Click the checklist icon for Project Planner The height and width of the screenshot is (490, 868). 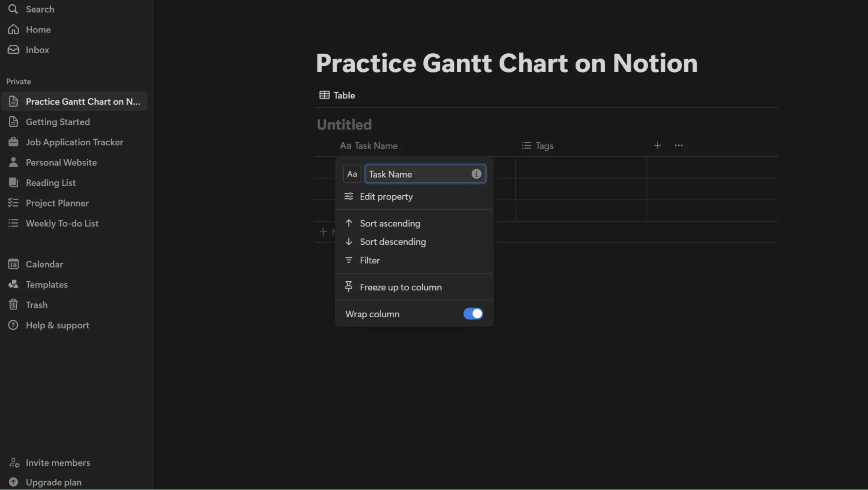click(x=13, y=203)
